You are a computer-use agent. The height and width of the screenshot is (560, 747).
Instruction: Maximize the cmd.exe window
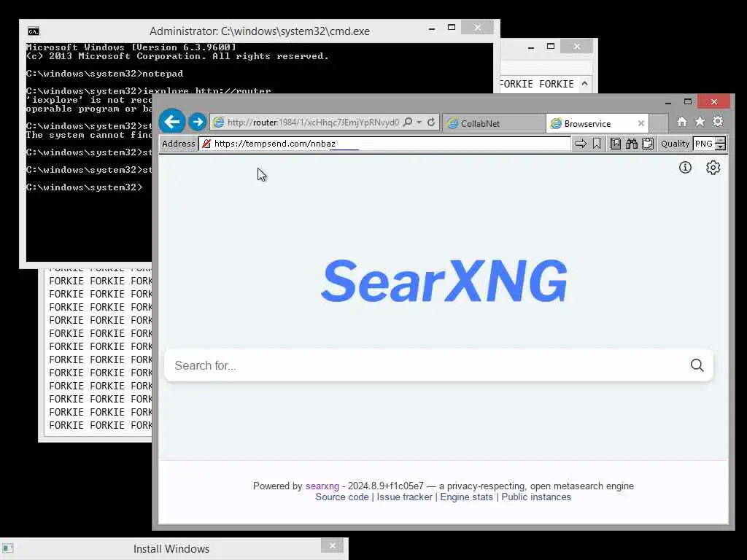click(x=451, y=28)
